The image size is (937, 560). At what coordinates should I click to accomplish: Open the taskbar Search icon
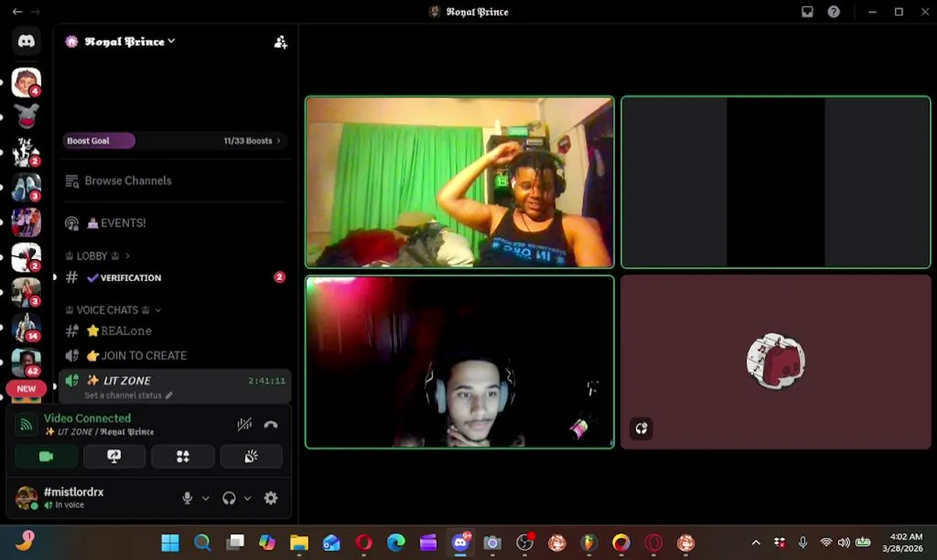[x=202, y=543]
